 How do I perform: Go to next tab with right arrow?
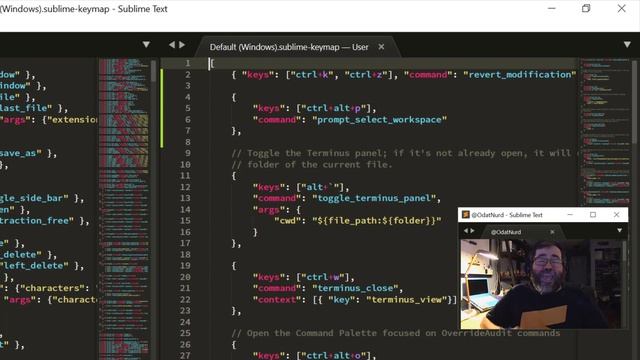[182, 44]
